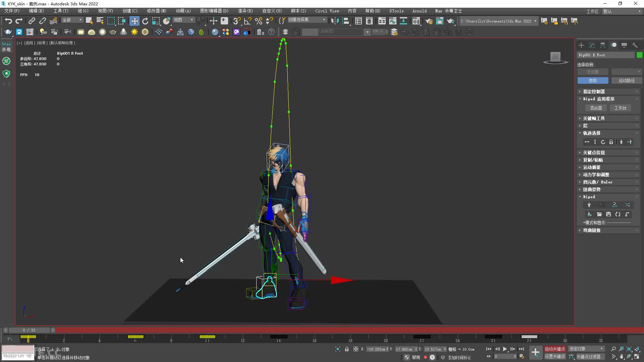Viewport: 644px width, 362px height.
Task: Activate the Select and Move tool
Action: [x=134, y=21]
